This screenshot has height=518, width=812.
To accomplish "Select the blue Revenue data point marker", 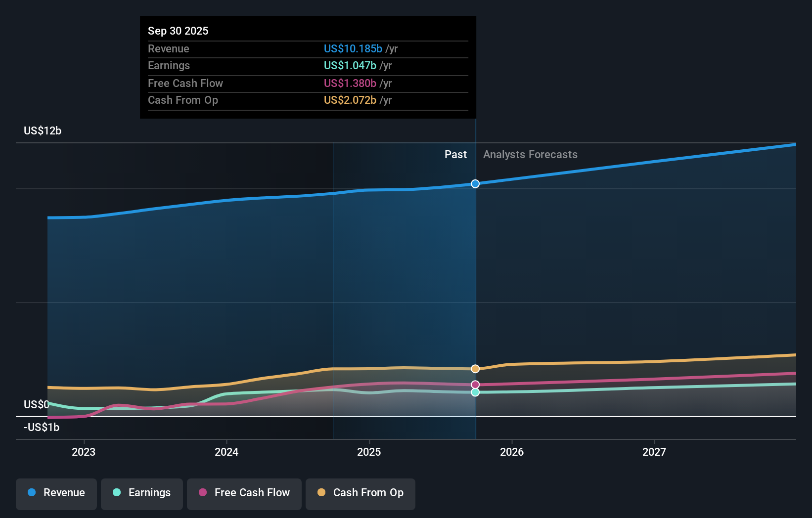I will click(475, 183).
